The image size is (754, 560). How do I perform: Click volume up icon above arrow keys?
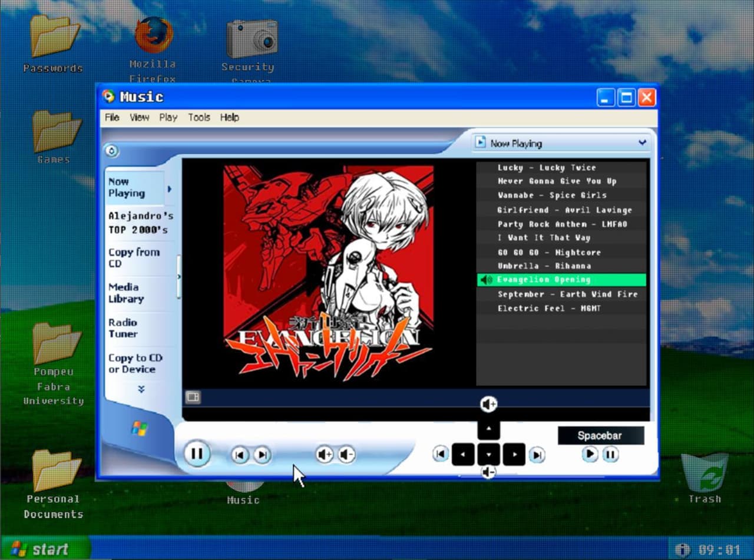point(488,405)
